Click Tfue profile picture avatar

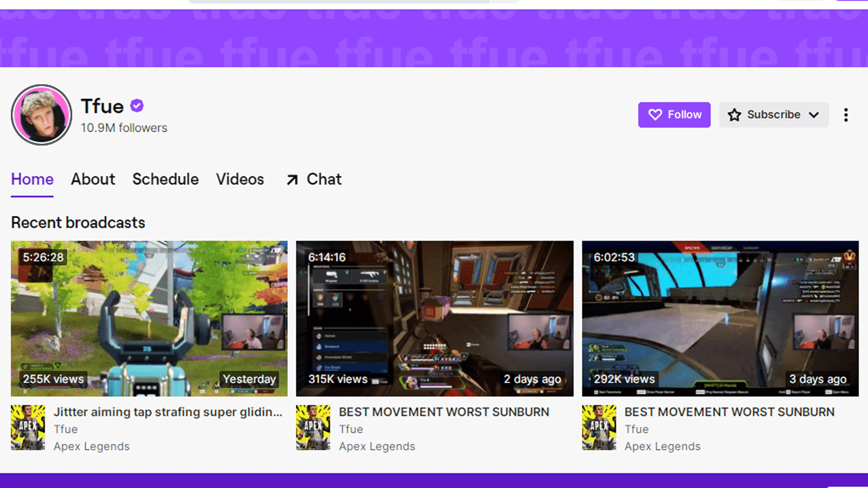pos(40,114)
